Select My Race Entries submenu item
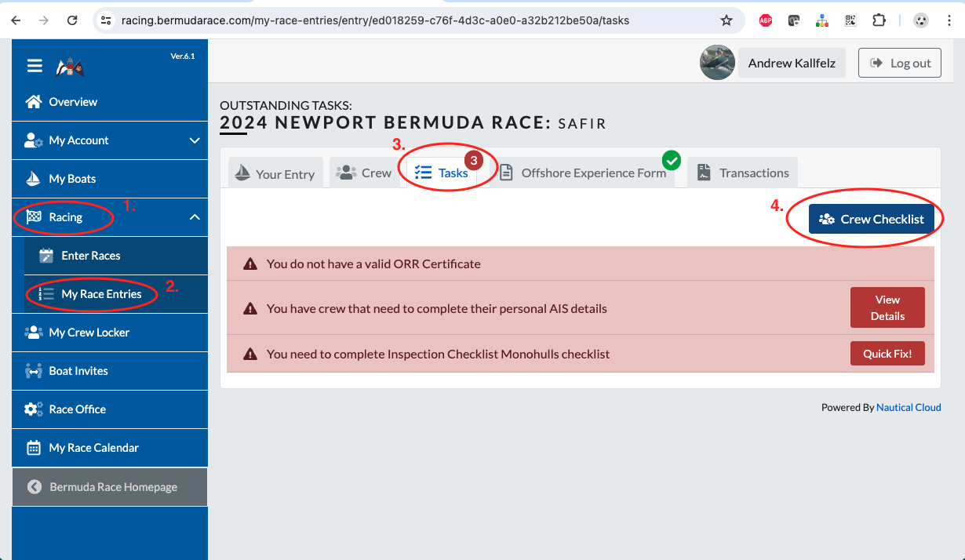Image resolution: width=965 pixels, height=560 pixels. coord(116,294)
